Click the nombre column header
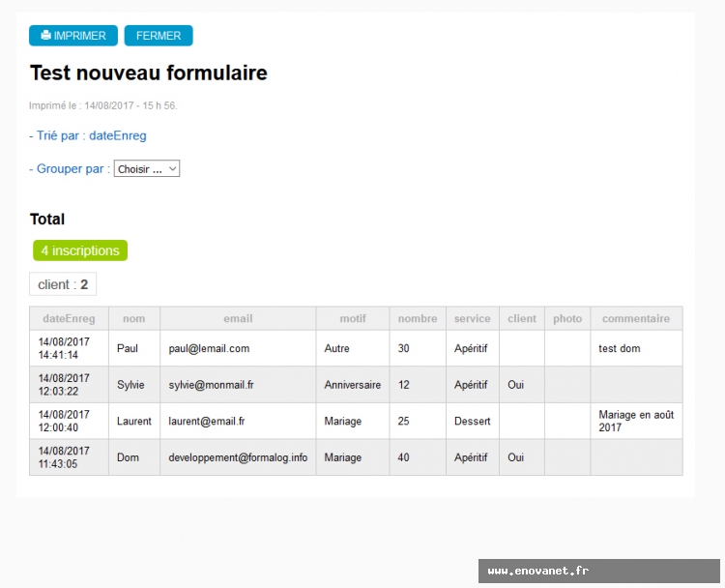This screenshot has width=725, height=588. tap(418, 318)
